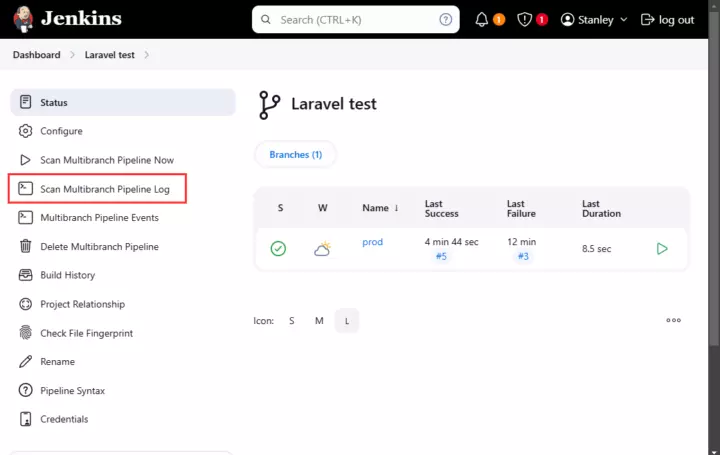Screen dimensions: 720x455
Task: Click the Build History inbox icon
Action: pos(25,275)
